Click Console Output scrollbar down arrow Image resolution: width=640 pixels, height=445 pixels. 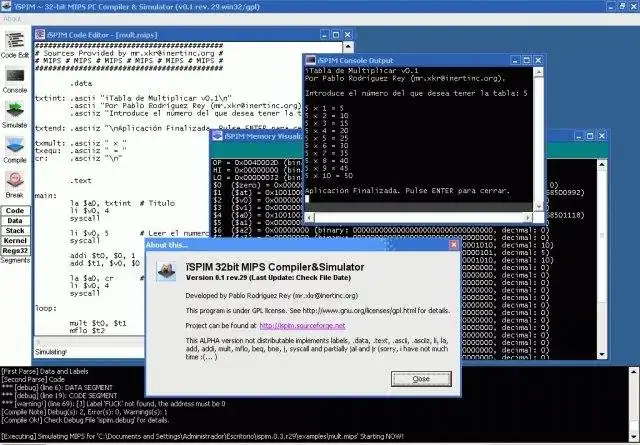[x=538, y=207]
